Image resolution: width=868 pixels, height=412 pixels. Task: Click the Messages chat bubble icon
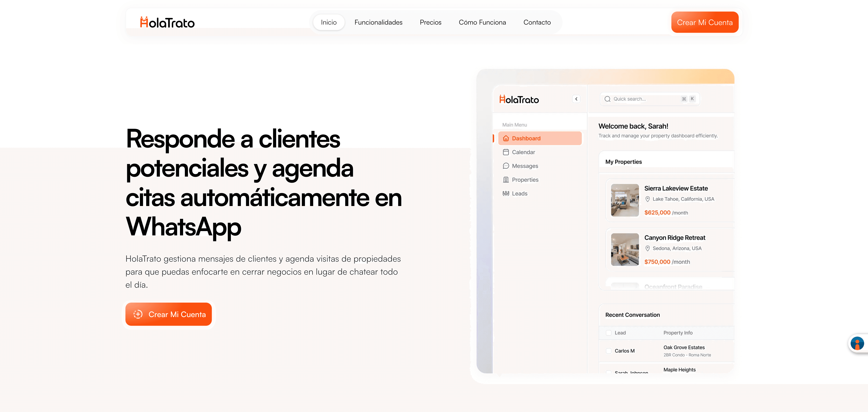point(506,166)
